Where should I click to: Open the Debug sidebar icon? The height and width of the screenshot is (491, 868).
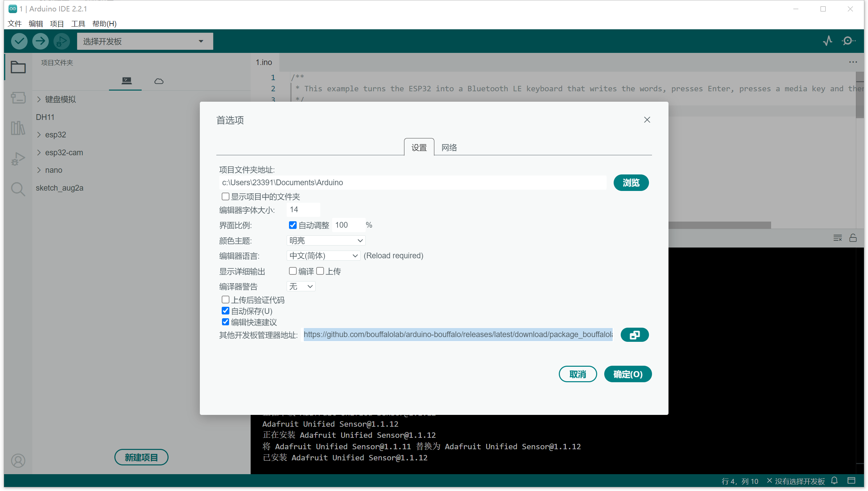point(18,159)
